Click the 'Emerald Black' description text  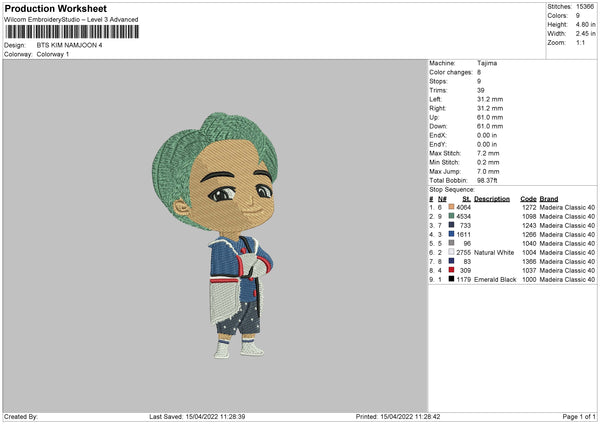(x=495, y=280)
